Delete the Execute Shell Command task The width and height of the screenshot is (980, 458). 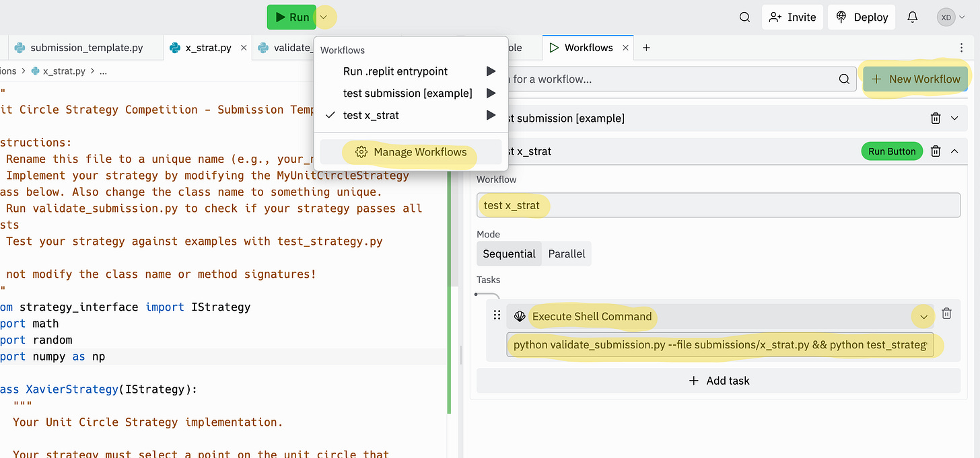pos(946,313)
